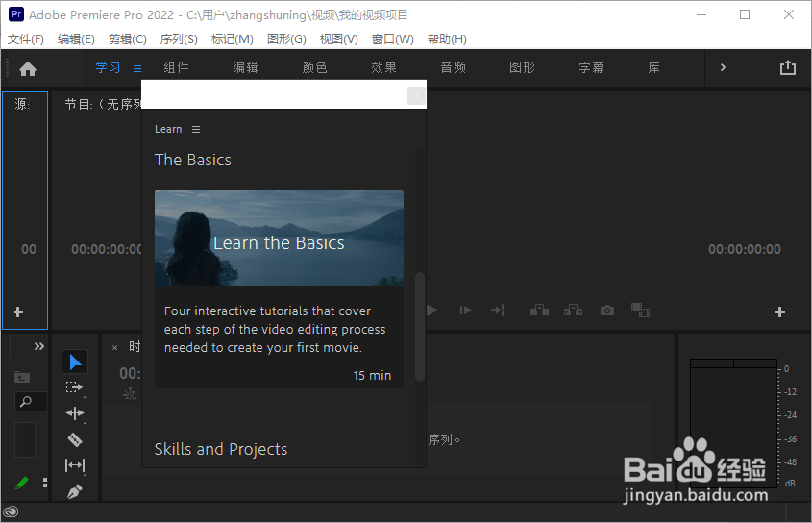
Task: Click the Program monitor playhead timecode
Action: [106, 249]
